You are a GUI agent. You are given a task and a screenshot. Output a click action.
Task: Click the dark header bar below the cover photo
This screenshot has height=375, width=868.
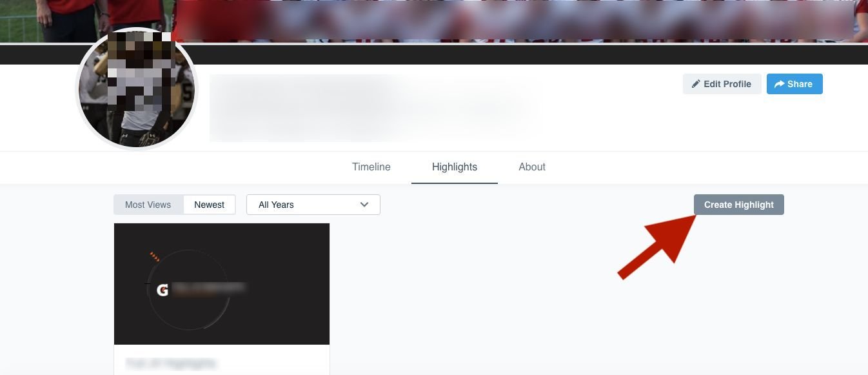tap(451, 53)
